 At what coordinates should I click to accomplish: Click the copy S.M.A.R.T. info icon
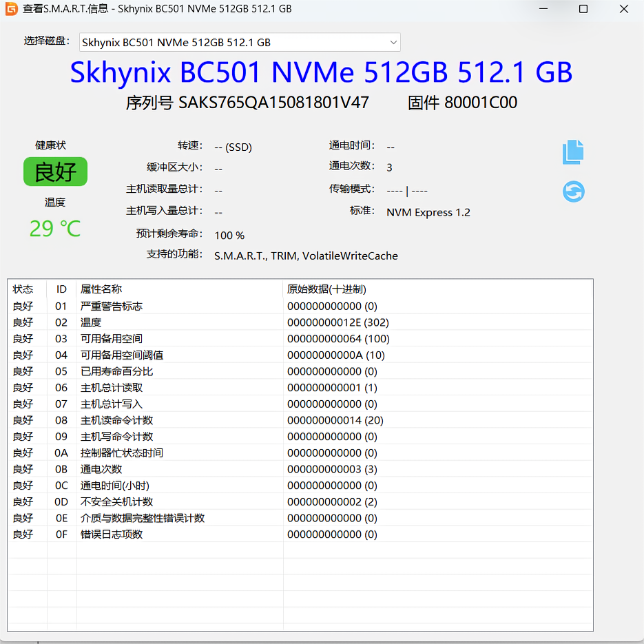[573, 152]
